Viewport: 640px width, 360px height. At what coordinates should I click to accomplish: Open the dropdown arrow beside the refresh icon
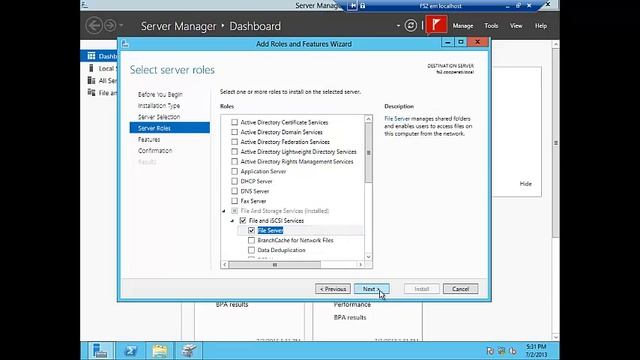click(x=398, y=26)
